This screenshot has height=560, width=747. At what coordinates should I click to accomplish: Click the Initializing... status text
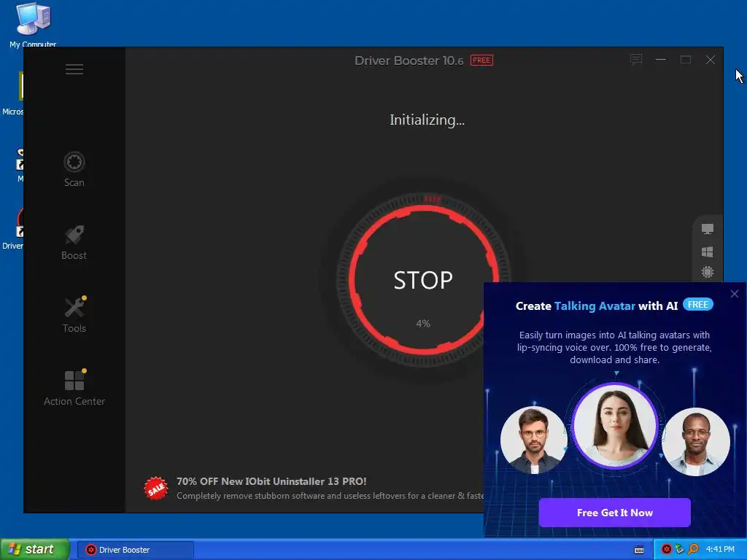click(427, 120)
